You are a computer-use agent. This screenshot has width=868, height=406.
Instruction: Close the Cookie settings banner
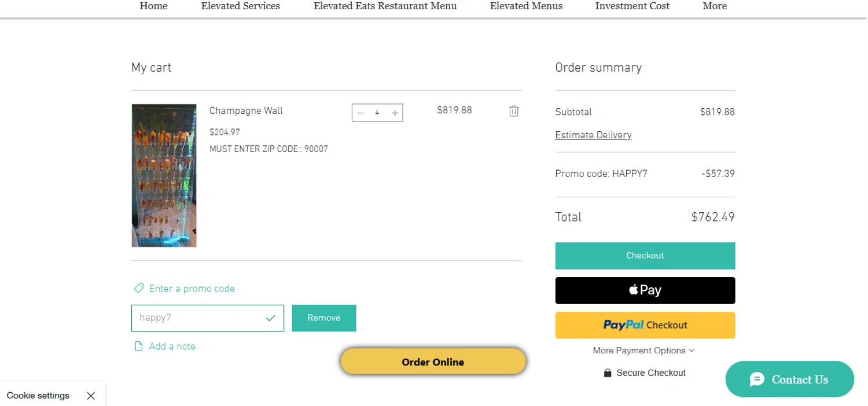pyautogui.click(x=91, y=396)
